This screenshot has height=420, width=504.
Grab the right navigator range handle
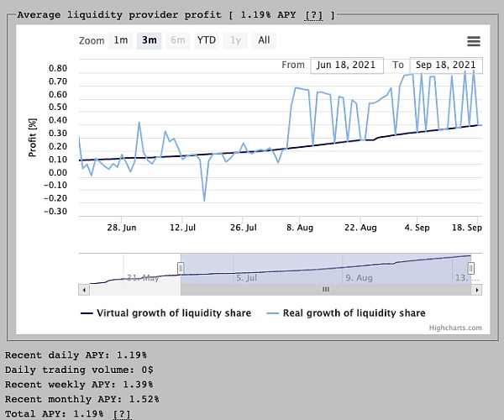(471, 268)
